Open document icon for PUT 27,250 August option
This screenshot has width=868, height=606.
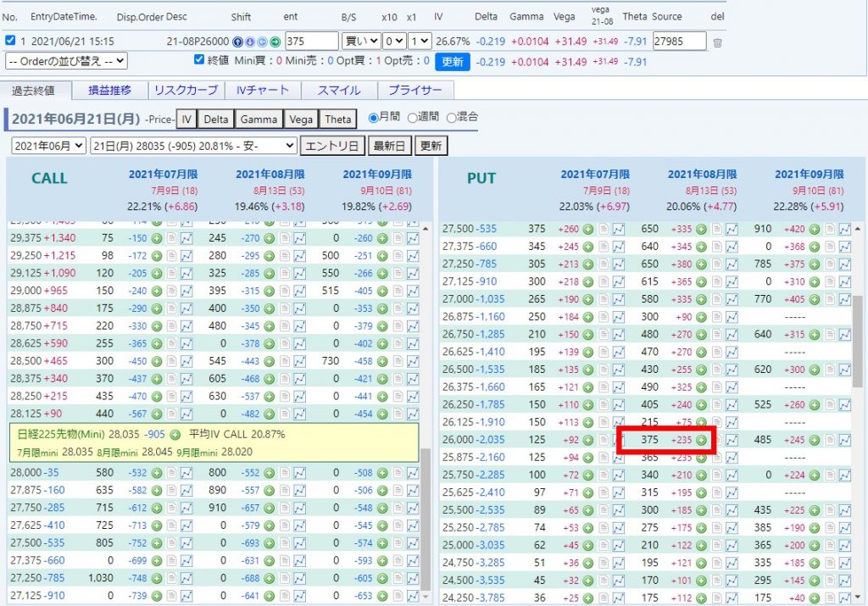[x=716, y=264]
